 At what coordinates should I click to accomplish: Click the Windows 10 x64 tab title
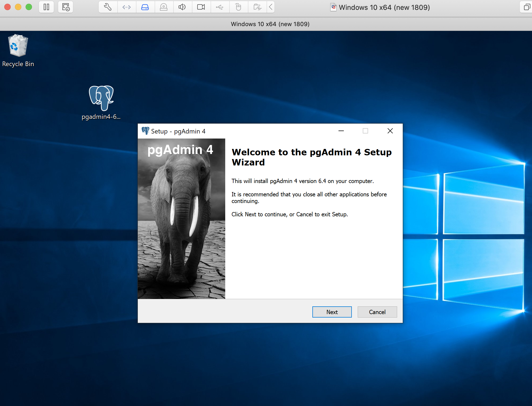pyautogui.click(x=270, y=24)
